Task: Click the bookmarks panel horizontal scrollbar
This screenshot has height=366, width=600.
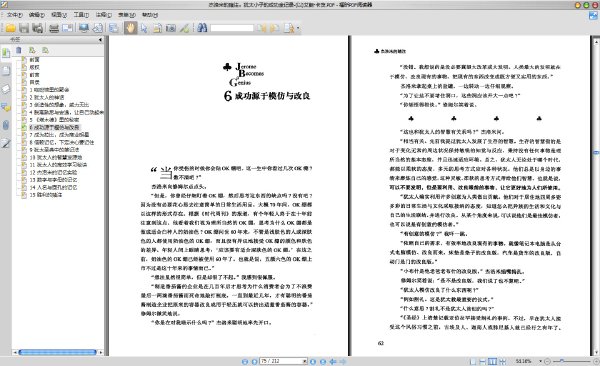Action: click(57, 352)
